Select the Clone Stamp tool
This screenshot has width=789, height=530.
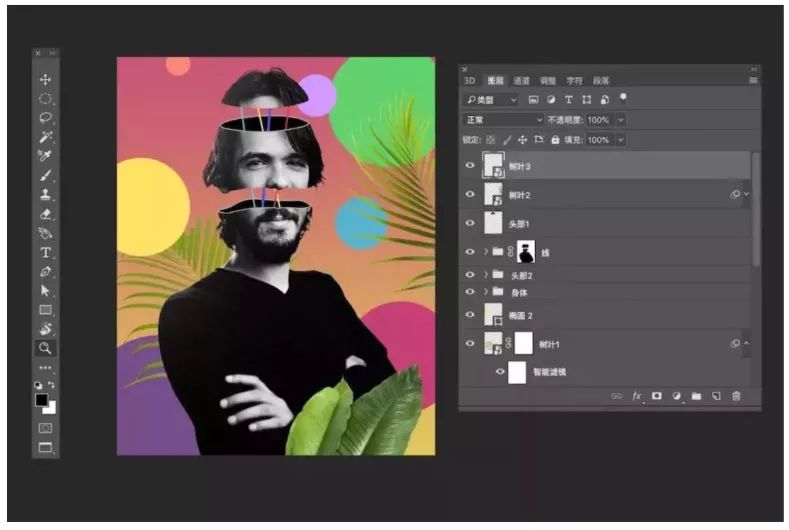tap(45, 194)
